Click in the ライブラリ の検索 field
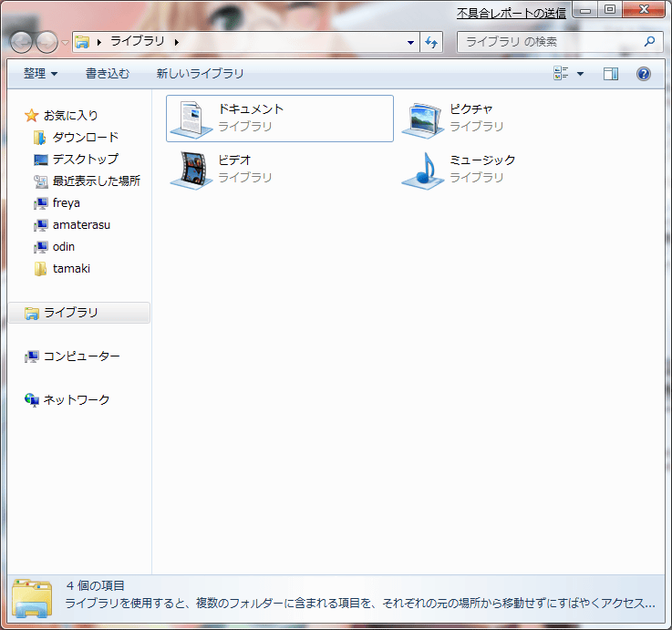 click(547, 42)
